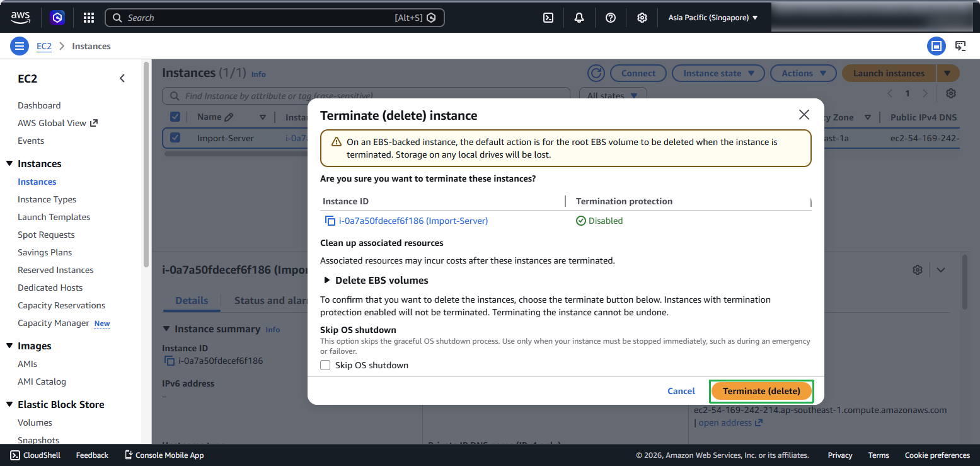This screenshot has width=980, height=466.
Task: Open AWS Global View link
Action: click(57, 123)
